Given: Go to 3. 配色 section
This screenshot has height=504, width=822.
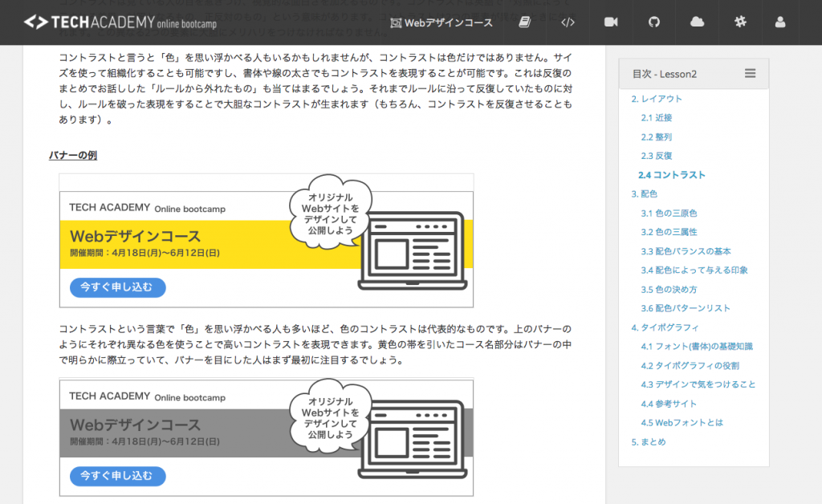Looking at the screenshot, I should [645, 194].
